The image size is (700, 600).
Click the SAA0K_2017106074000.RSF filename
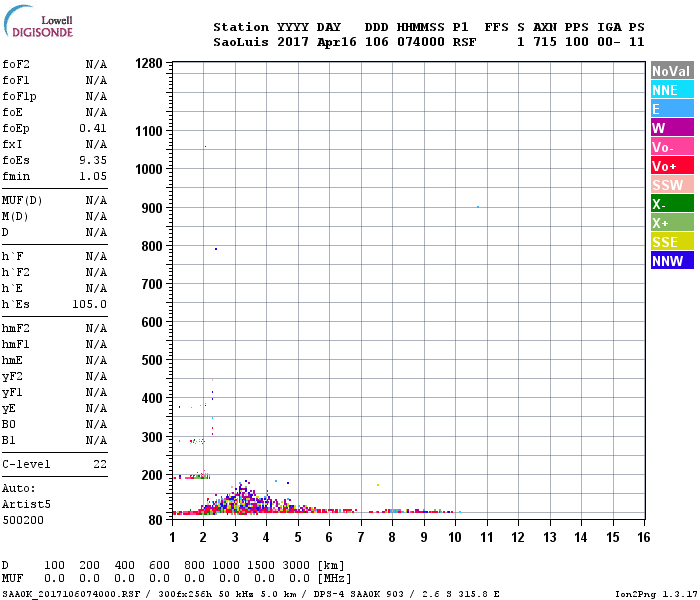[71, 594]
